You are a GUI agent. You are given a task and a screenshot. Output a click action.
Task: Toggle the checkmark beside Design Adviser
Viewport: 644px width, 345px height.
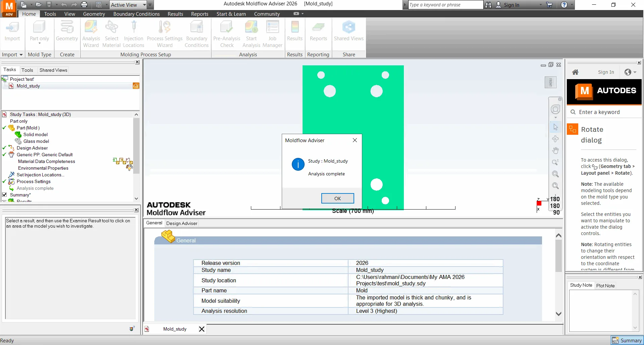point(4,148)
